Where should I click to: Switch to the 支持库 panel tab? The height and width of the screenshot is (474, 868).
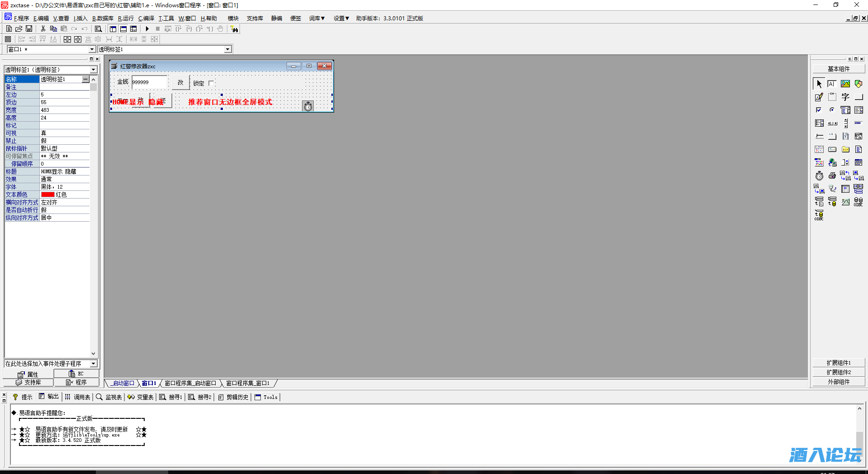(x=28, y=383)
